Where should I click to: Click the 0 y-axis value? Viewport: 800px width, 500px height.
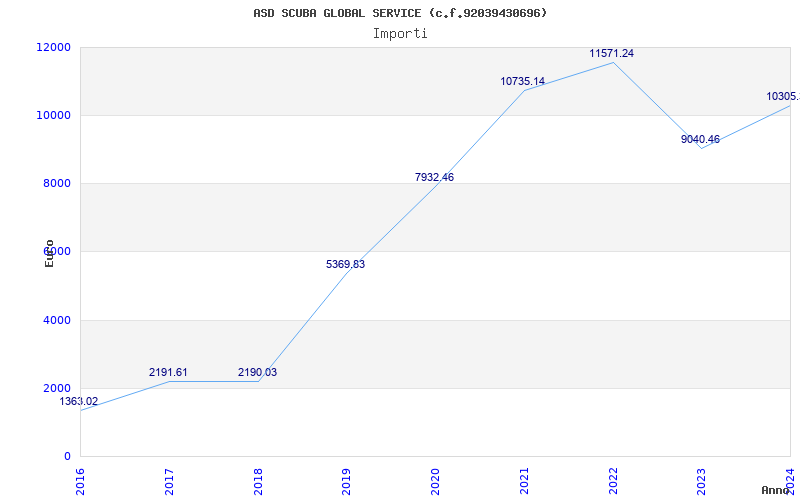tap(67, 457)
